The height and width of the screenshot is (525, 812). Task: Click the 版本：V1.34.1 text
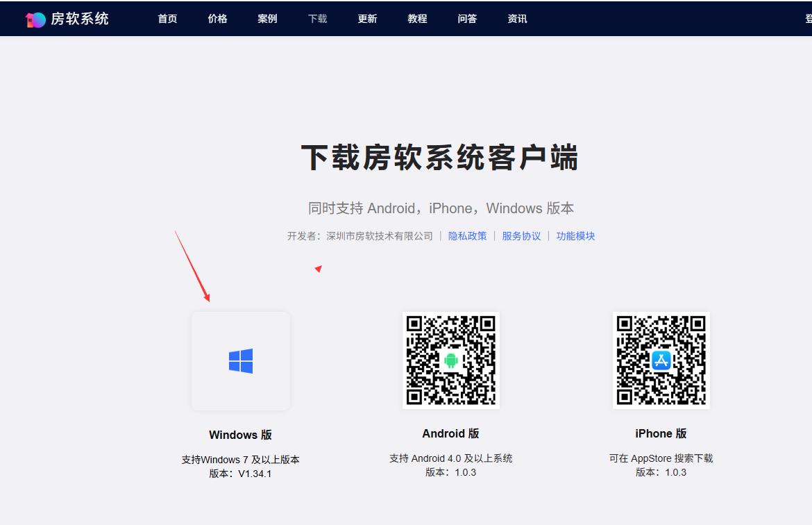coord(240,474)
